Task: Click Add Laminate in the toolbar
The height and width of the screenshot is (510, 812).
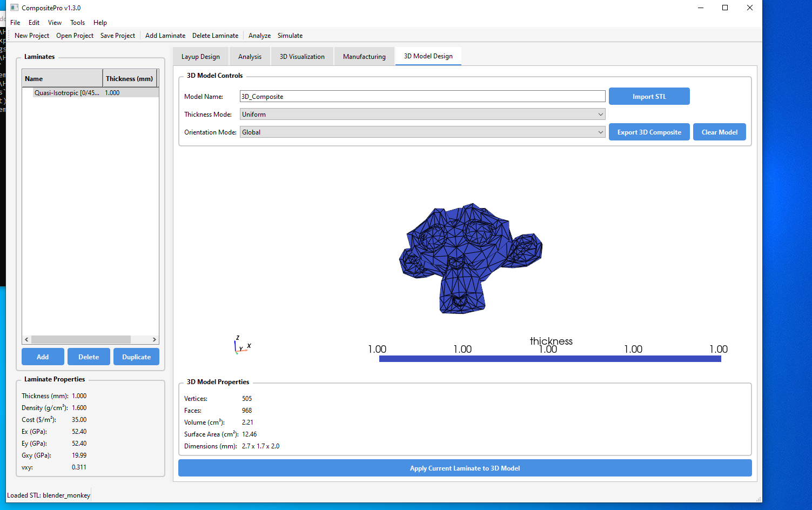Action: [x=165, y=36]
